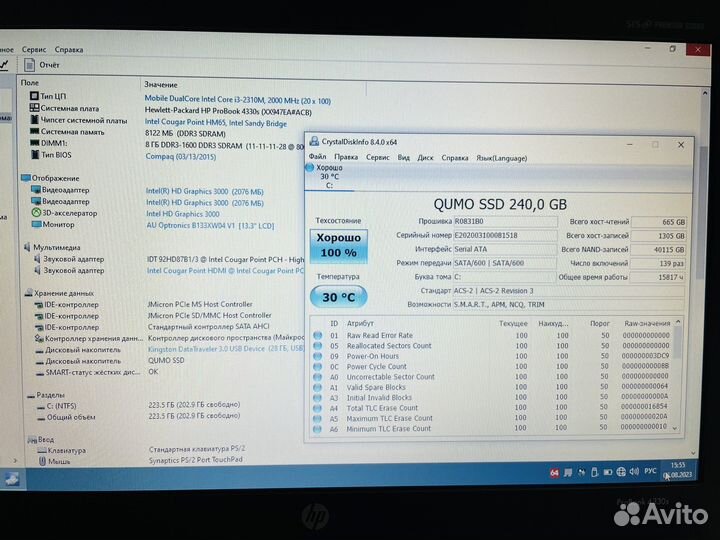
Task: Switch input language via РУС indicator
Action: click(x=650, y=471)
